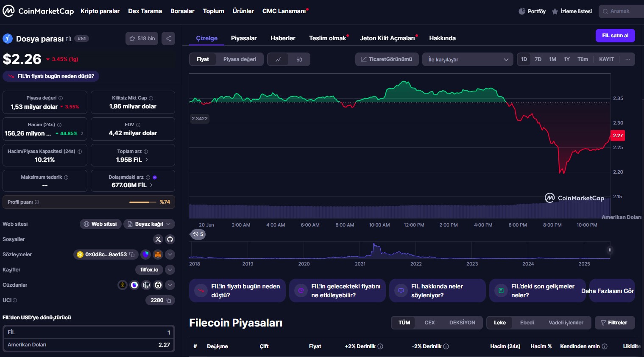Open the Kripto paralar menu

[100, 11]
